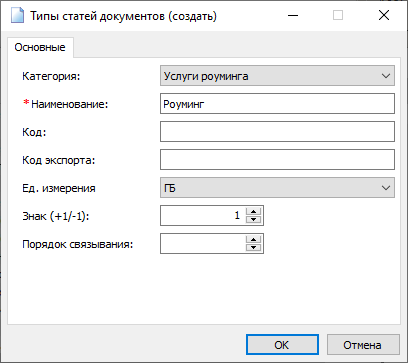This screenshot has width=408, height=363.
Task: Click the Код экспорта label
Action: [59, 160]
